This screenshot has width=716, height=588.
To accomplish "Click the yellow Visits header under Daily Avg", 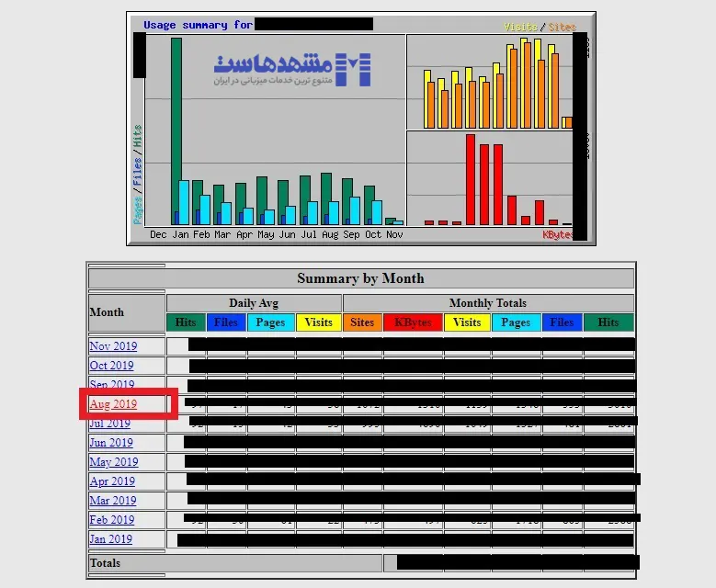I will point(318,322).
